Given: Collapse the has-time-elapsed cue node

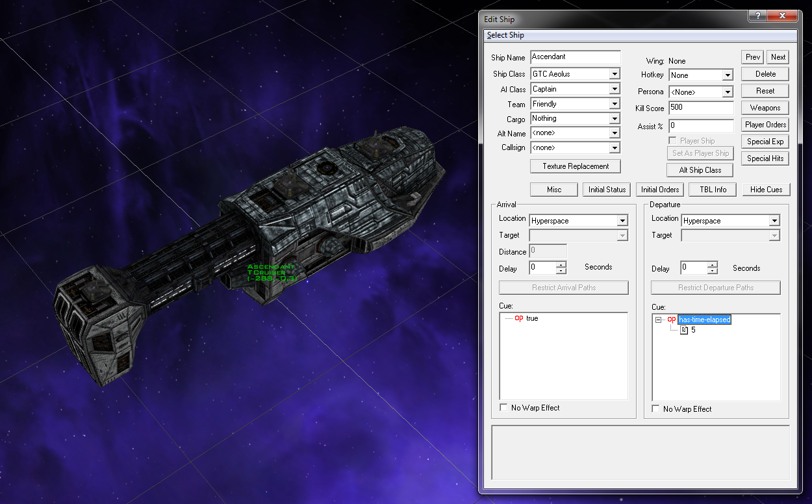Looking at the screenshot, I should tap(658, 320).
